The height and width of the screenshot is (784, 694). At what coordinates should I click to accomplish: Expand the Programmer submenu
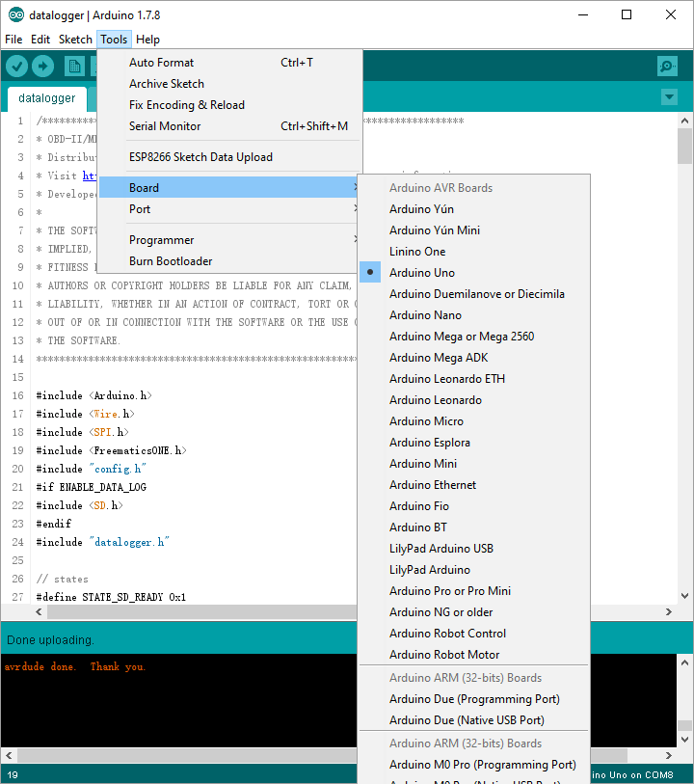coord(229,240)
